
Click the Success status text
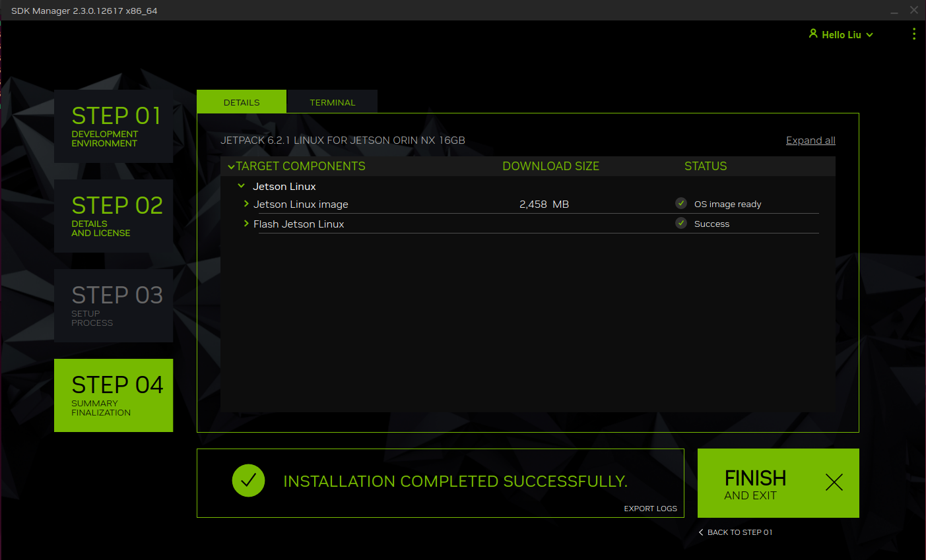pyautogui.click(x=711, y=224)
